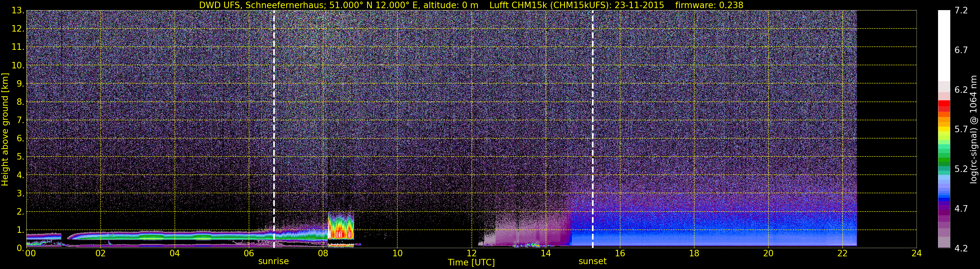Click the 'Height above ground [km]' axis title
This screenshot has width=980, height=269.
pyautogui.click(x=5, y=129)
